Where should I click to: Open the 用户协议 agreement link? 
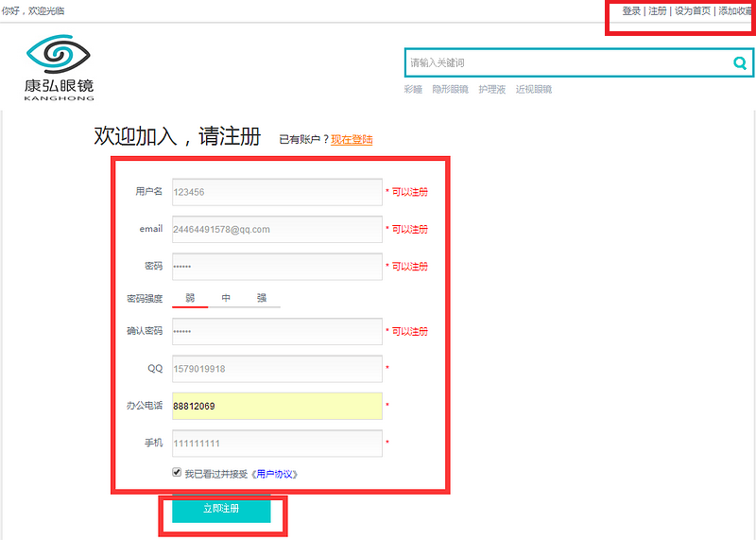(278, 474)
